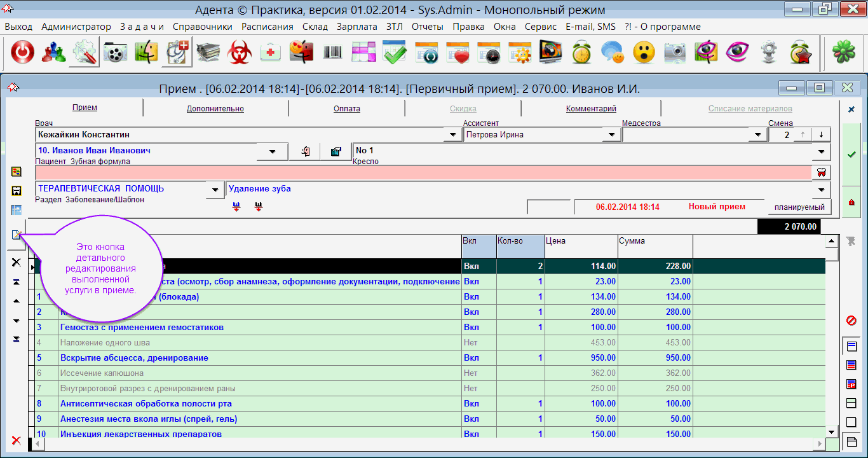
Task: Open the Ассистент Петрова Ирина dropdown
Action: [611, 135]
